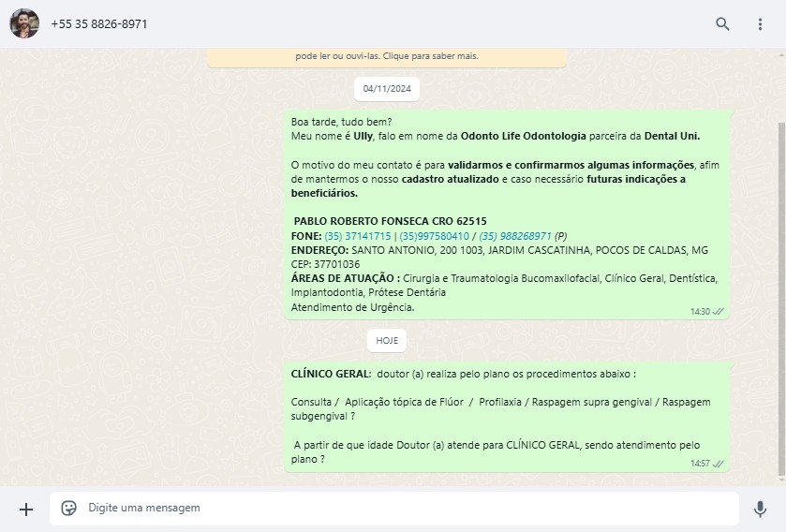Click double-check marks on 14:30 message
Image resolution: width=786 pixels, height=532 pixels.
pyautogui.click(x=719, y=311)
